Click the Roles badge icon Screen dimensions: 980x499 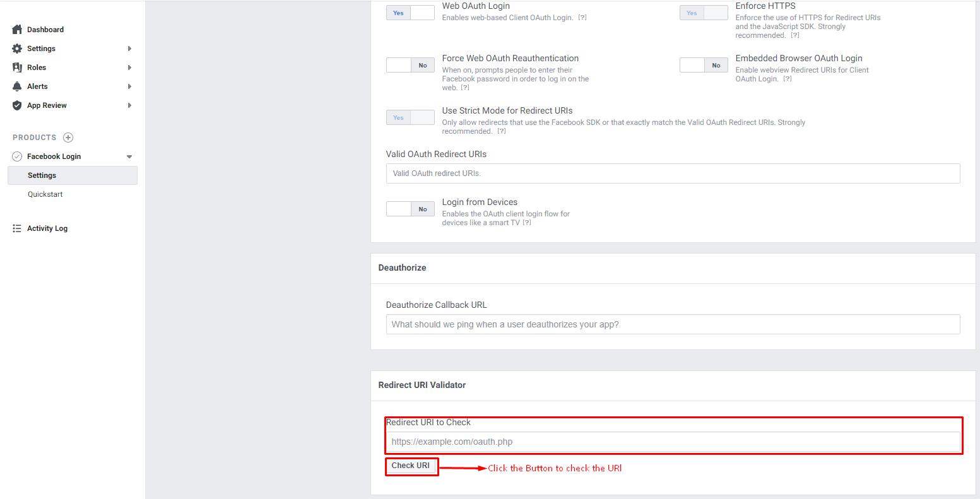17,68
